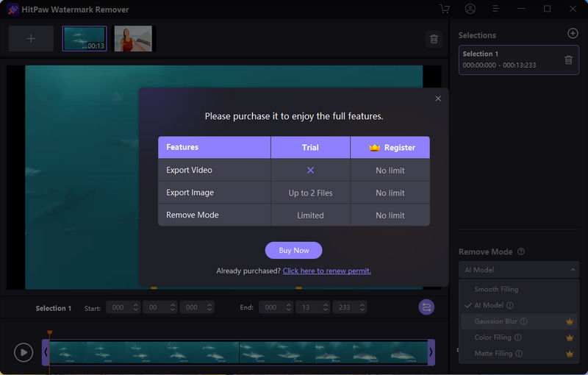This screenshot has width=588, height=375.
Task: Click the crown icon on Gaussion Blur
Action: coord(570,322)
